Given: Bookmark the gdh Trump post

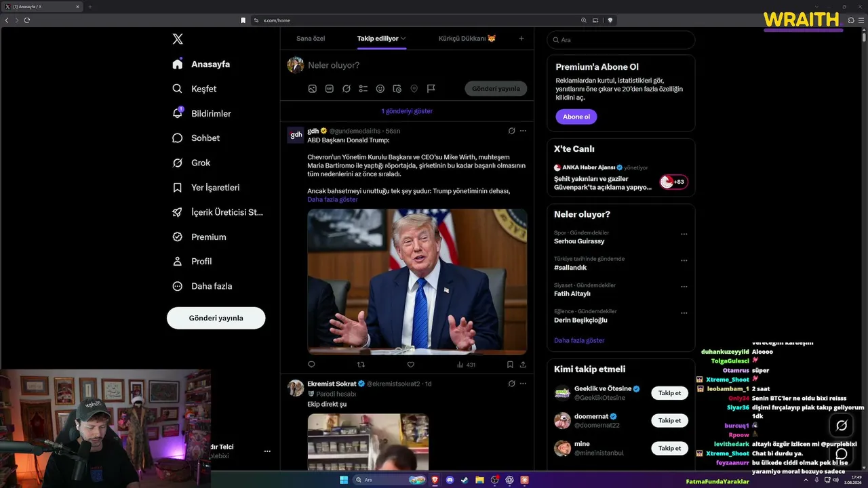Looking at the screenshot, I should tap(510, 365).
